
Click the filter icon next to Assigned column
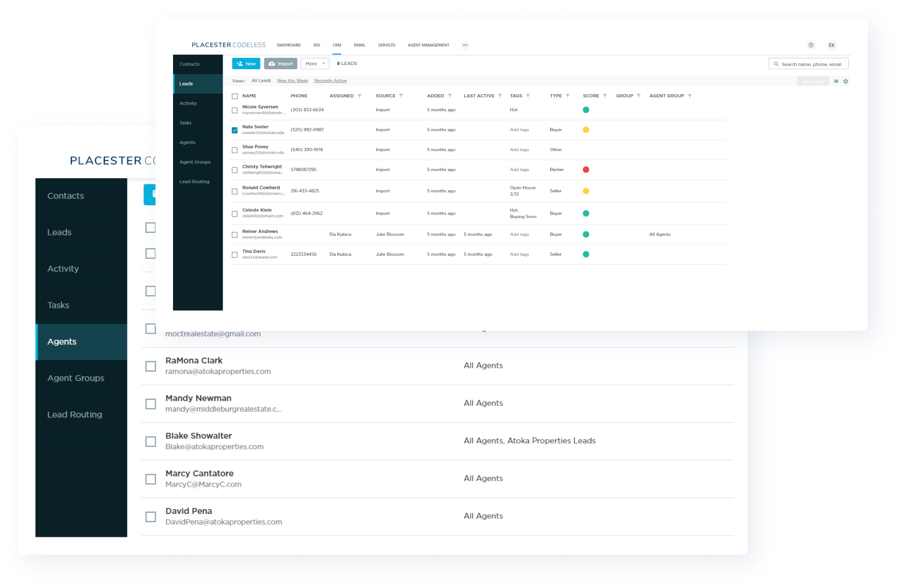[359, 96]
